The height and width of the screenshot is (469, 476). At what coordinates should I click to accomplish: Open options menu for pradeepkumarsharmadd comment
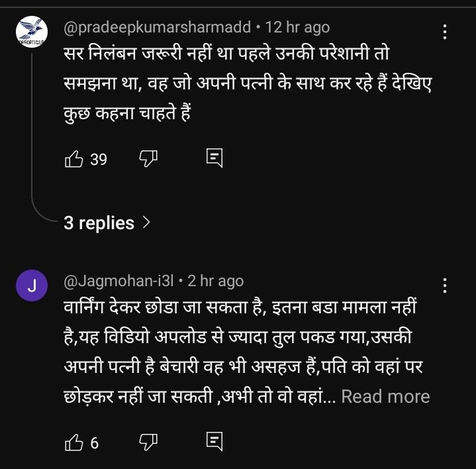446,32
